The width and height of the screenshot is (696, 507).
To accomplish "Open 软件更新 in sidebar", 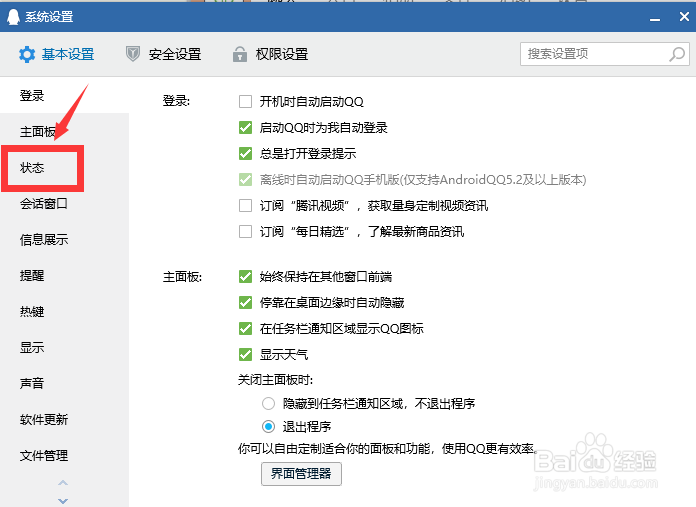I will [44, 420].
